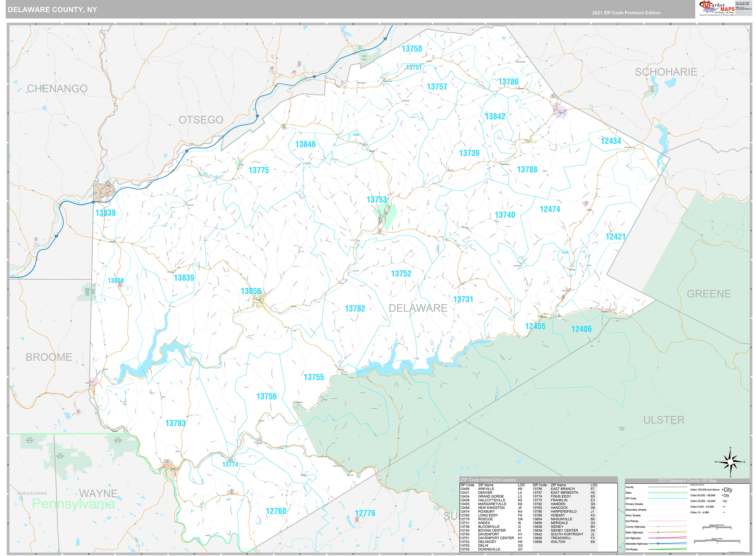Click ZIP label 13755 on the map
Viewport: 756px width, 556px height.
tap(313, 377)
